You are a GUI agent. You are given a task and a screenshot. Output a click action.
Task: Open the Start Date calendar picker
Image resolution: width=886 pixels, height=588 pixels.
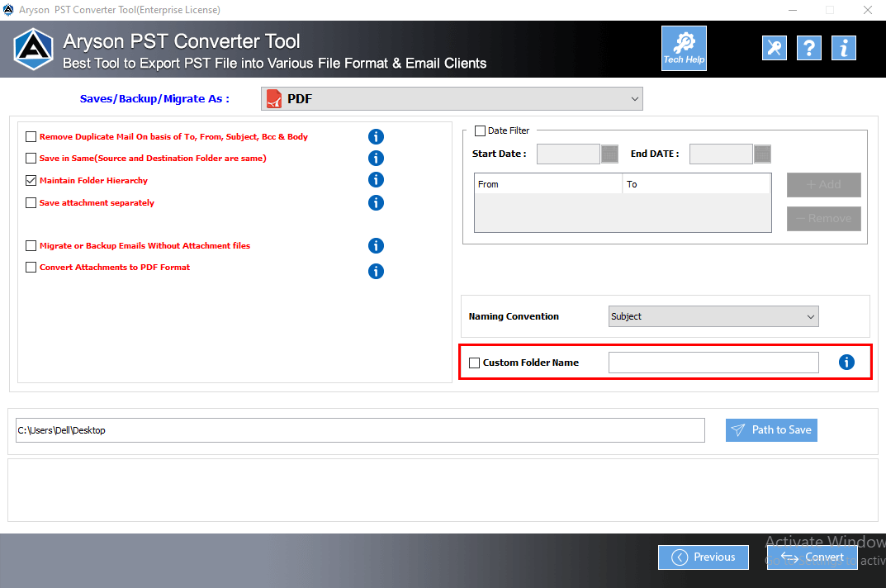click(609, 154)
